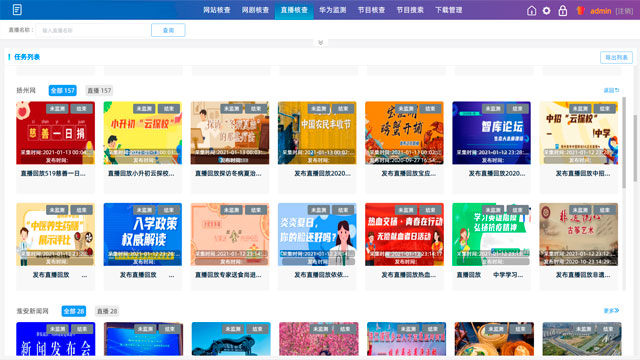This screenshot has height=360, width=640.
Task: Select the 全部 157 filter for 扬州网
Action: point(62,91)
